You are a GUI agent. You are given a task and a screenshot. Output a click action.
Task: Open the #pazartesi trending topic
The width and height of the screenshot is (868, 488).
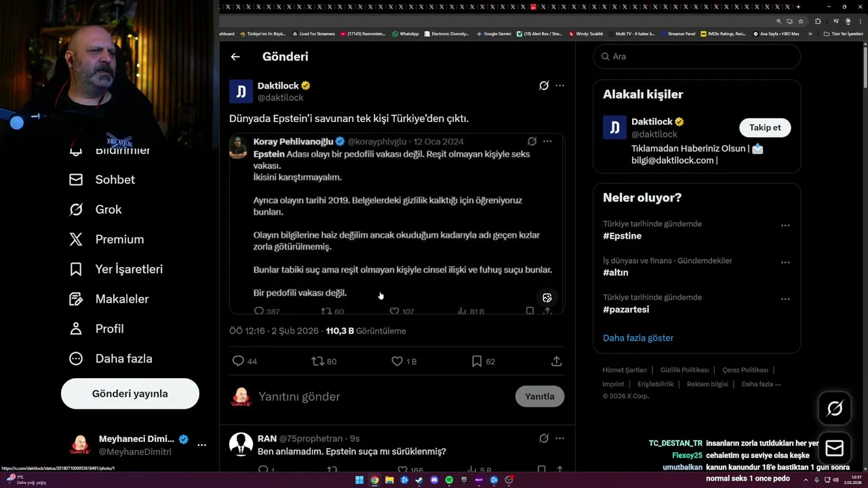click(x=626, y=309)
